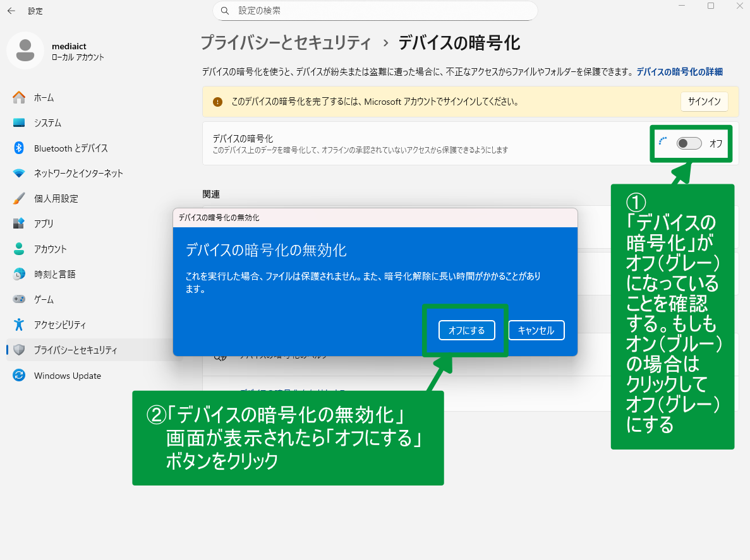The height and width of the screenshot is (560, 750).
Task: Select 時刻と言語 in the sidebar
Action: (54, 274)
